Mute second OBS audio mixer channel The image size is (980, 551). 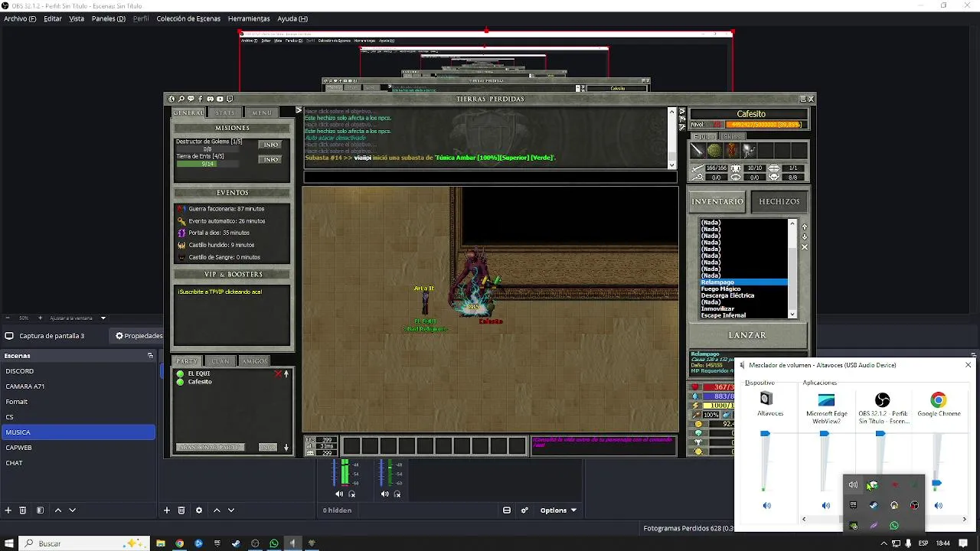385,494
